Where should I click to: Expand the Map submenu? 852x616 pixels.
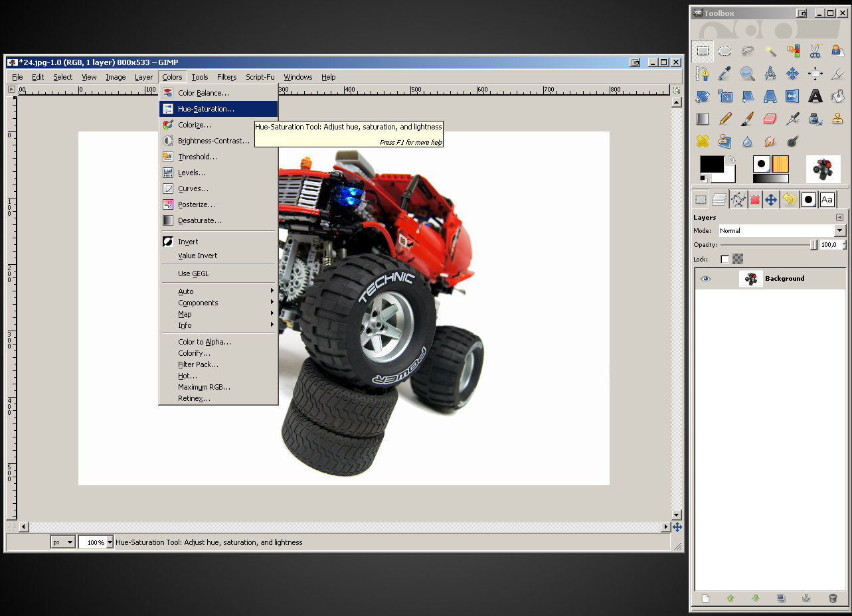click(x=218, y=314)
